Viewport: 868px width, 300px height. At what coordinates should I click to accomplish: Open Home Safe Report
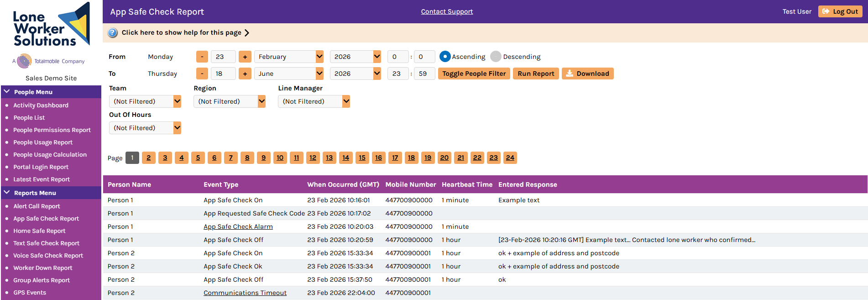39,231
